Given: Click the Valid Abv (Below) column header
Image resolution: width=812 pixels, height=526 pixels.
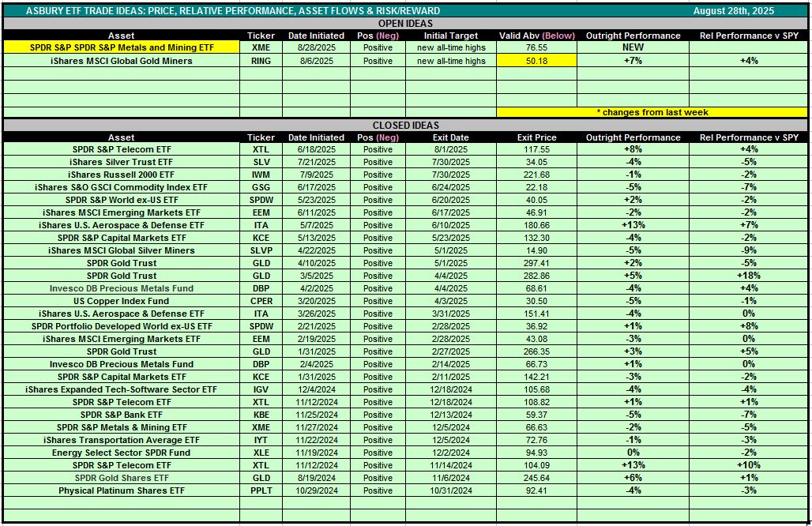Looking at the screenshot, I should [536, 36].
